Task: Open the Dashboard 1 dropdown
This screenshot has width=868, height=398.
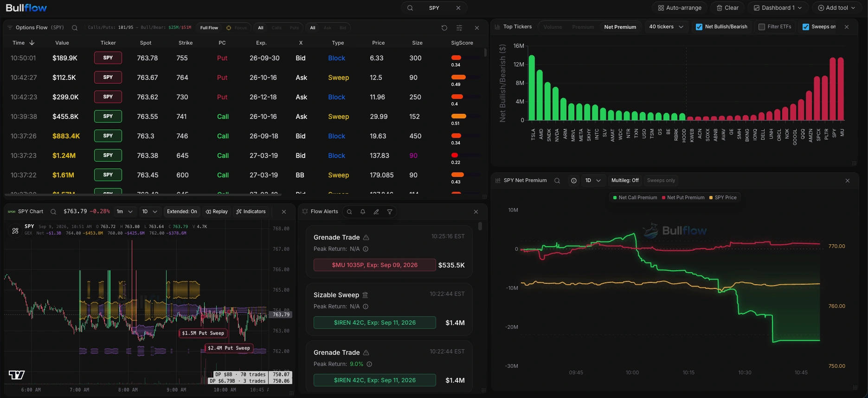Action: [x=778, y=8]
